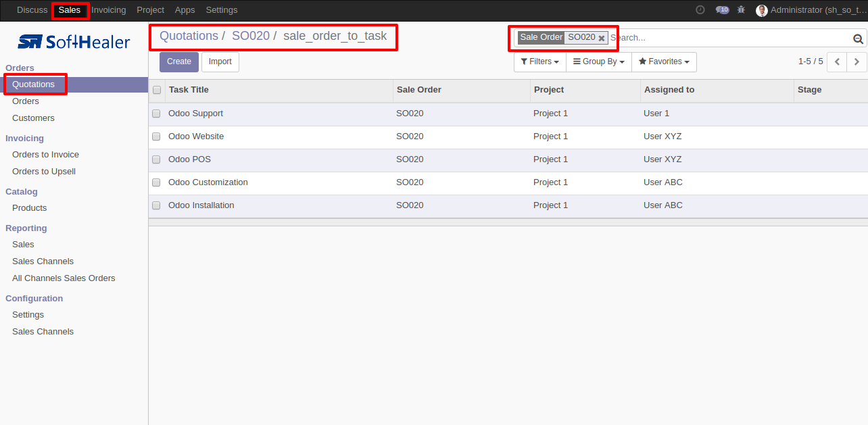Open the SO020 breadcrumb link
Screen dimensions: 868x425
tap(251, 36)
